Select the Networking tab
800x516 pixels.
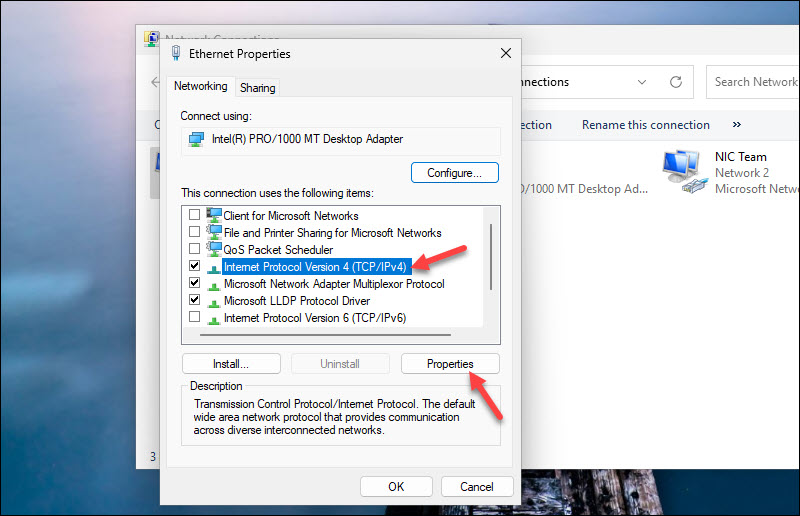[x=201, y=86]
